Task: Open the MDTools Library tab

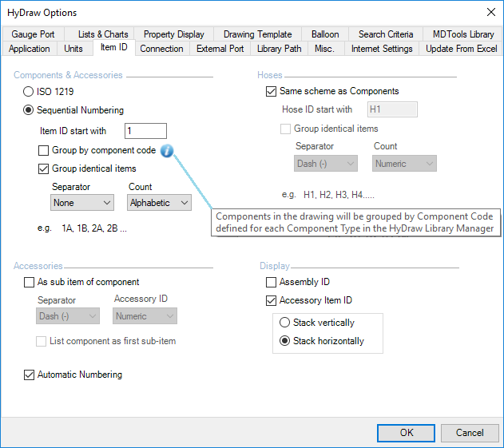Action: [463, 34]
